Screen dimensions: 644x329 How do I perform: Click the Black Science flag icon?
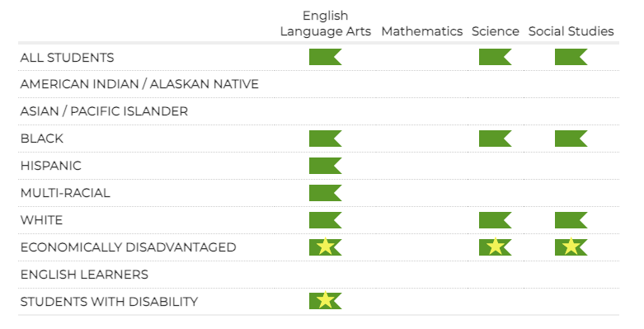coord(496,139)
